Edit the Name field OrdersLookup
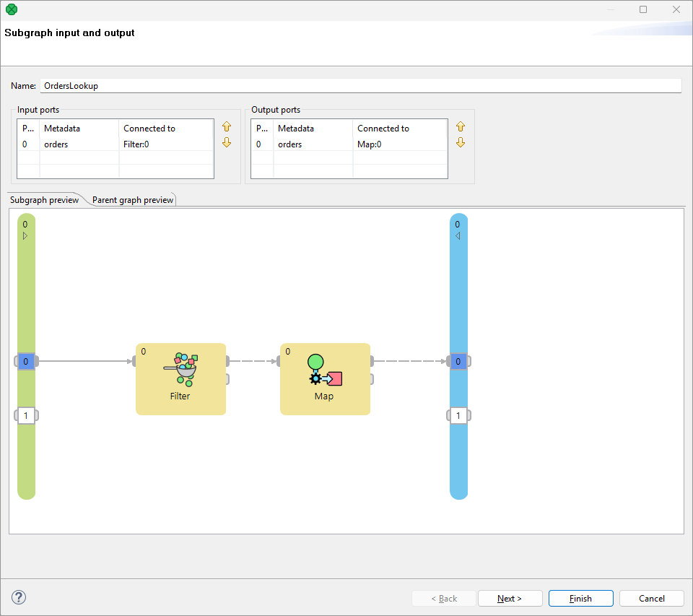Viewport: 693px width, 616px height. tap(359, 85)
